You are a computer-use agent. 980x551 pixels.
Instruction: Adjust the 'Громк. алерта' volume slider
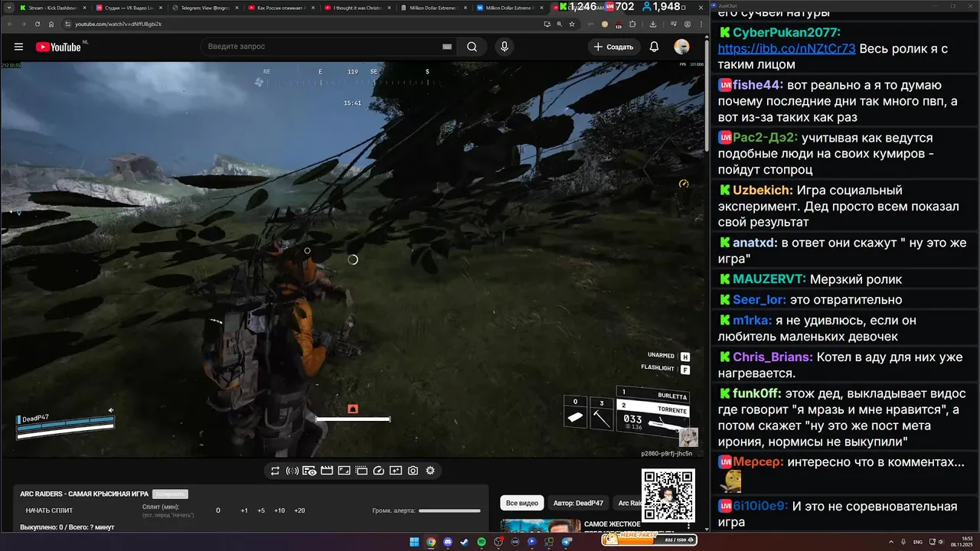[x=449, y=510]
